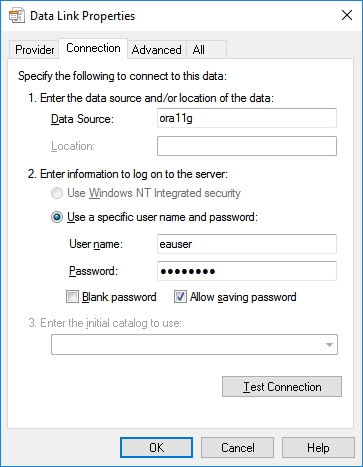Switch to the Advanced tab
363x467 pixels.
(x=157, y=50)
